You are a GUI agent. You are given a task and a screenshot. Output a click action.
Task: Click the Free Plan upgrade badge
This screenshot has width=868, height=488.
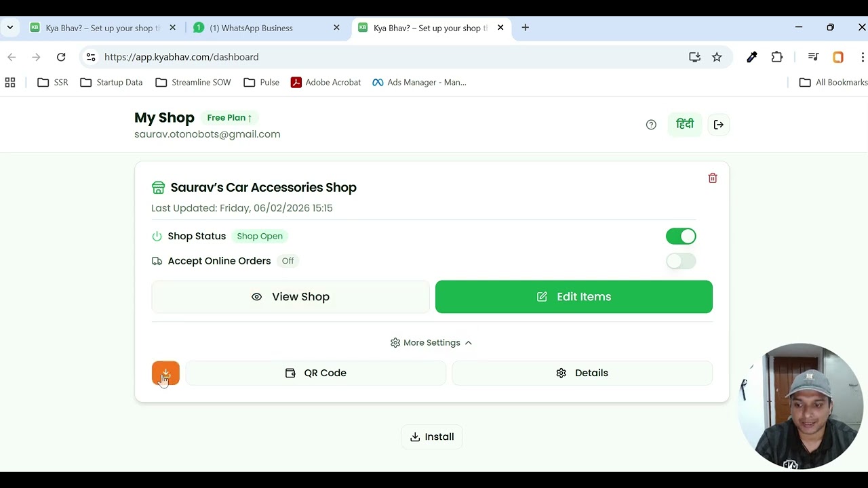pyautogui.click(x=230, y=118)
